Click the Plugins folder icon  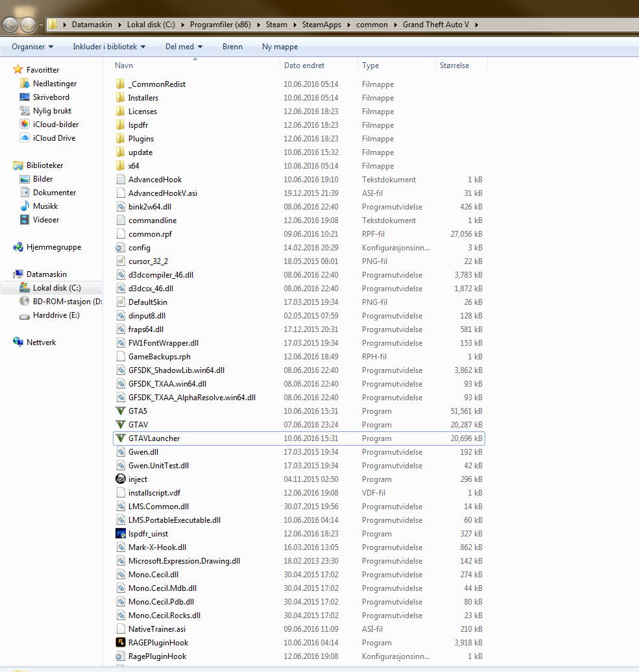[x=121, y=138]
